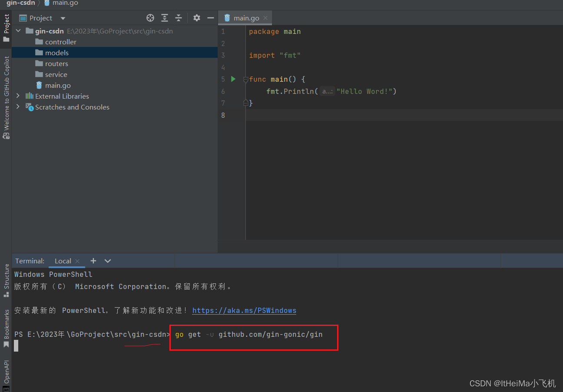Click the Select Opened File crosshair icon
Viewport: 563px width, 392px height.
pos(150,18)
